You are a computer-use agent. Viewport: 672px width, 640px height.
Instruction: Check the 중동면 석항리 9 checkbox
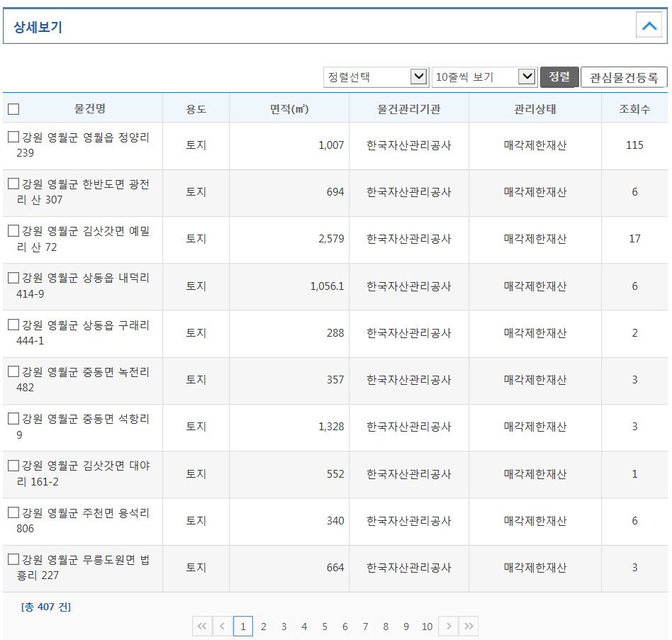pyautogui.click(x=13, y=418)
